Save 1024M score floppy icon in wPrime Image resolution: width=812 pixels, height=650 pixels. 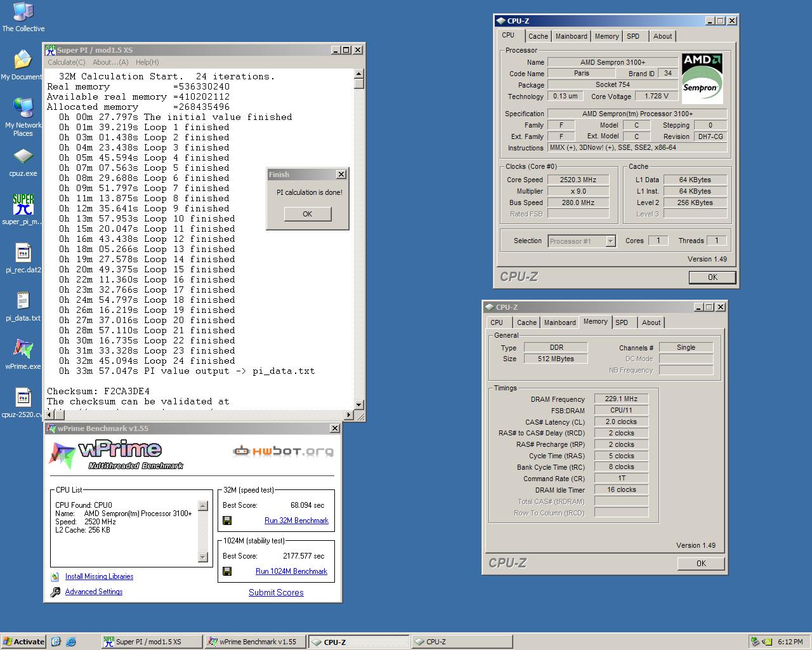click(x=227, y=571)
